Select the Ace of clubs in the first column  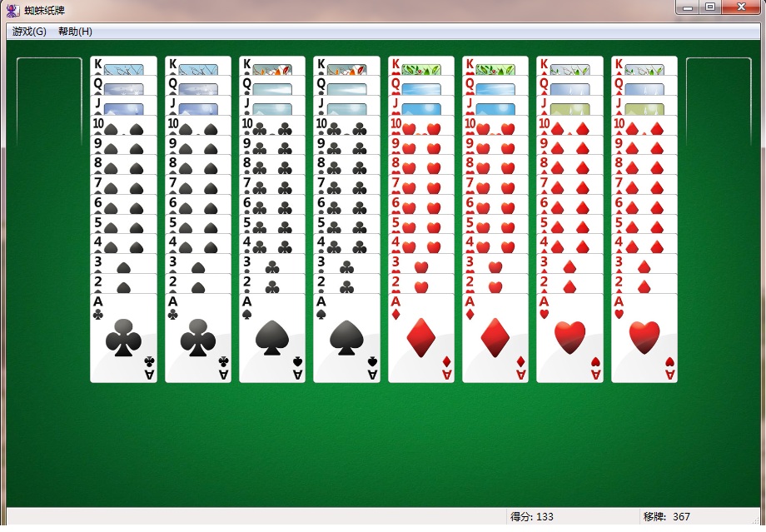pyautogui.click(x=123, y=338)
